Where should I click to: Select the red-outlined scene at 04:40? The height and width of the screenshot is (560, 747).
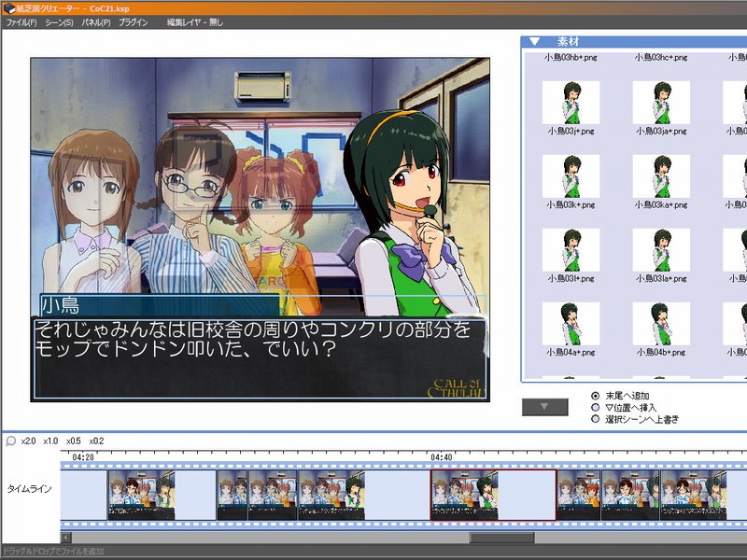pyautogui.click(x=493, y=496)
